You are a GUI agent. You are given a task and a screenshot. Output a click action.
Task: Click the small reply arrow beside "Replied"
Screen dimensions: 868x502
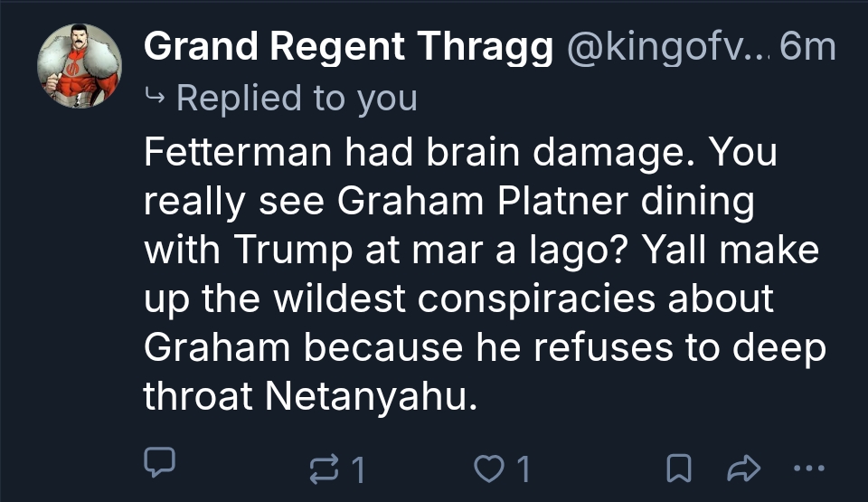point(157,98)
